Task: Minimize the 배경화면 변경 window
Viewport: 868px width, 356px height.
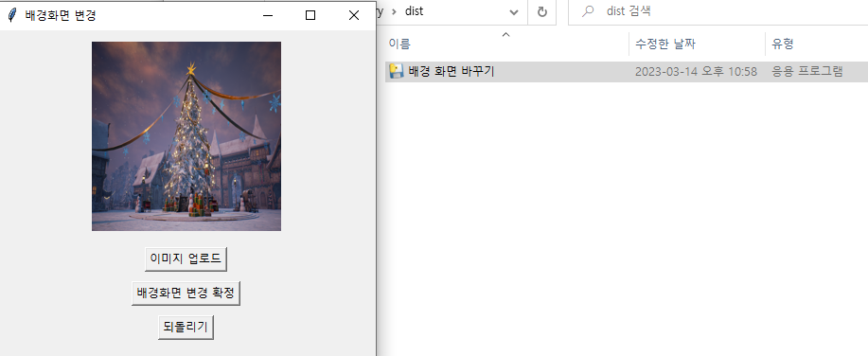Action: point(268,15)
